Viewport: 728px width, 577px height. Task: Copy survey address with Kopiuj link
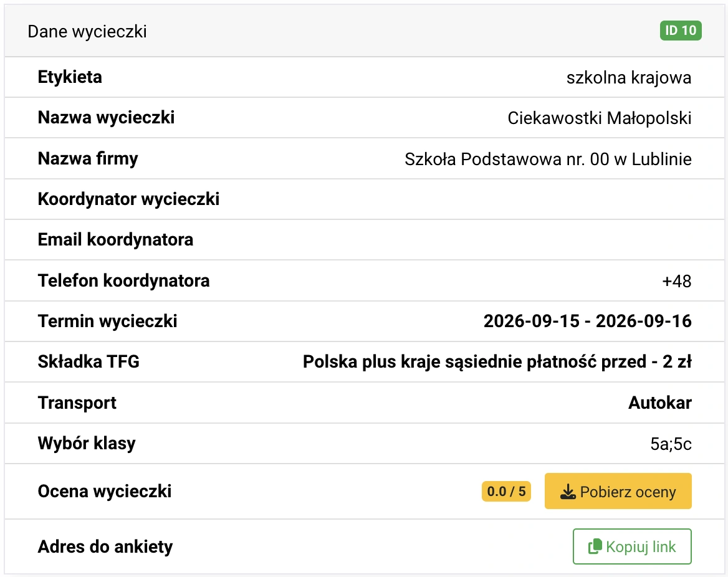click(x=632, y=546)
